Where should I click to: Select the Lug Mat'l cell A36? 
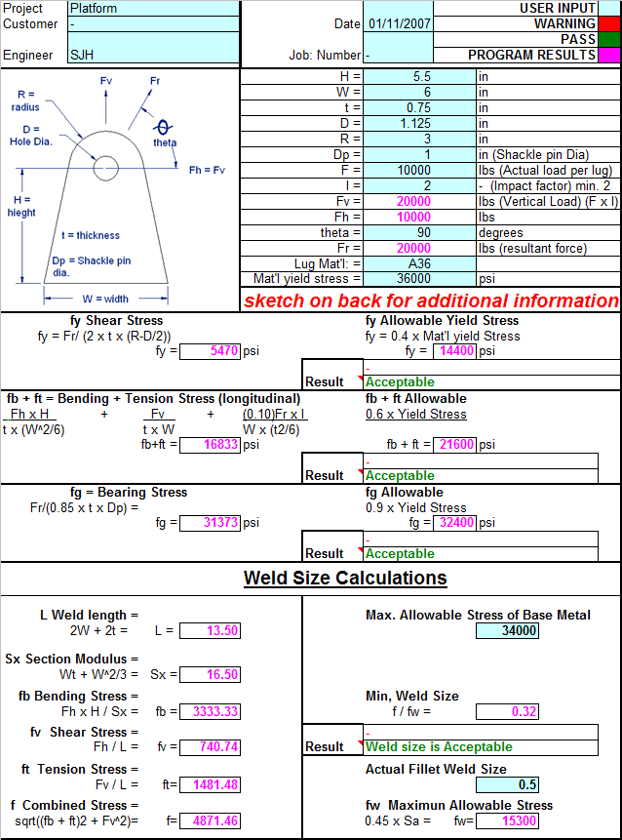(419, 263)
